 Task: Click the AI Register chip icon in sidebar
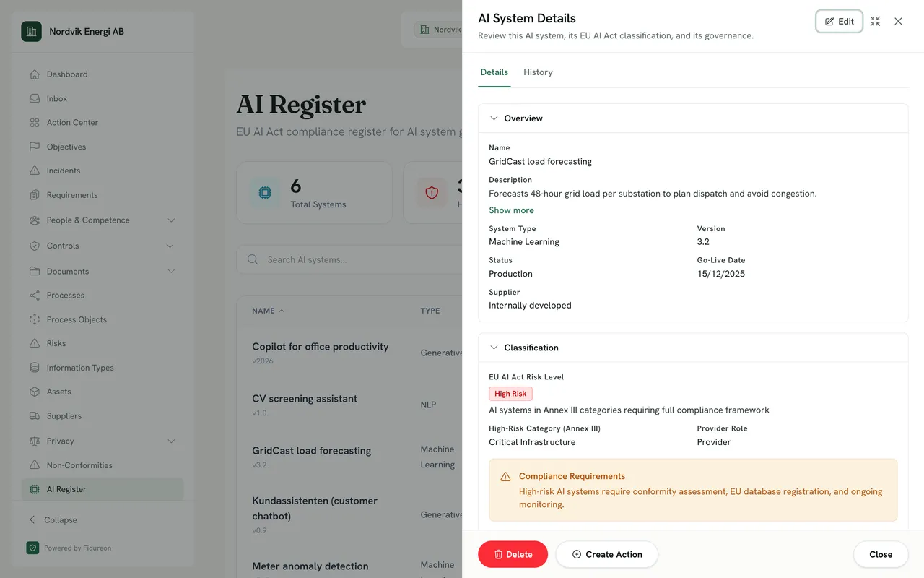tap(35, 489)
